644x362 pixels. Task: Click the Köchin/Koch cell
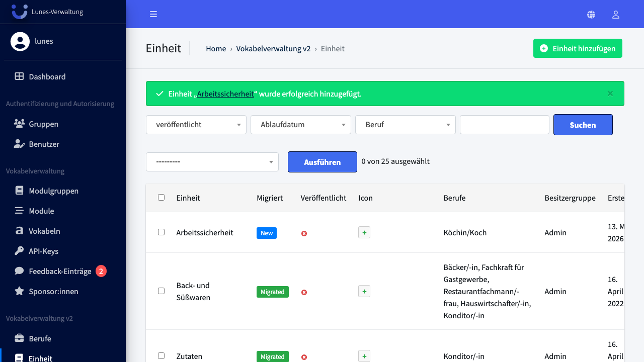pos(465,232)
